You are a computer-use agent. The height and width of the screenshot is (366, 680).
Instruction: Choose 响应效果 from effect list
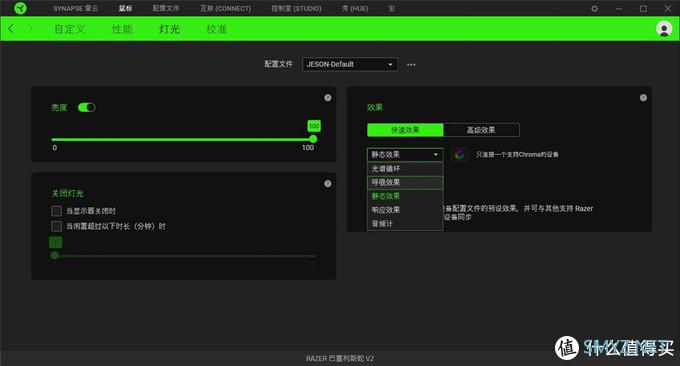point(405,210)
